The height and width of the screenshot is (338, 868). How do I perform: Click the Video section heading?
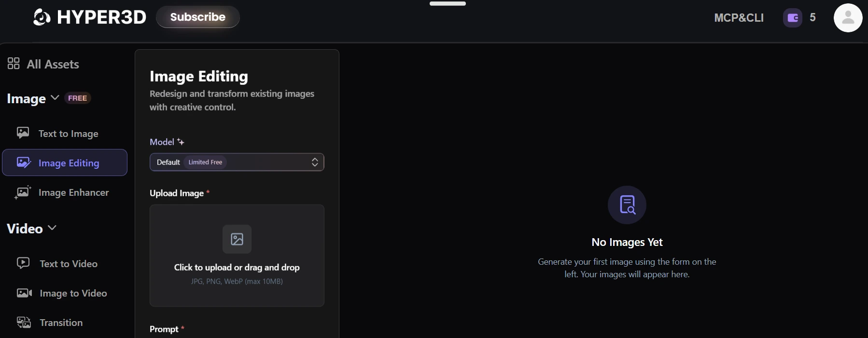[25, 229]
